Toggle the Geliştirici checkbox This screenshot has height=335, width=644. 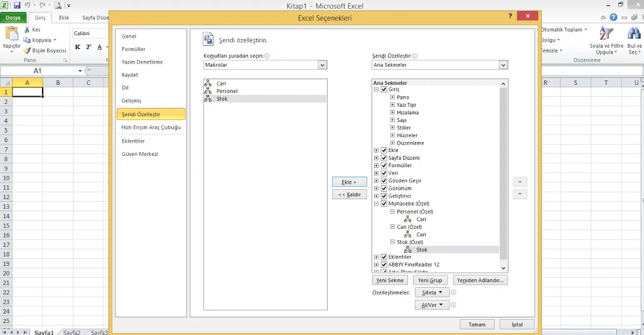pos(384,196)
